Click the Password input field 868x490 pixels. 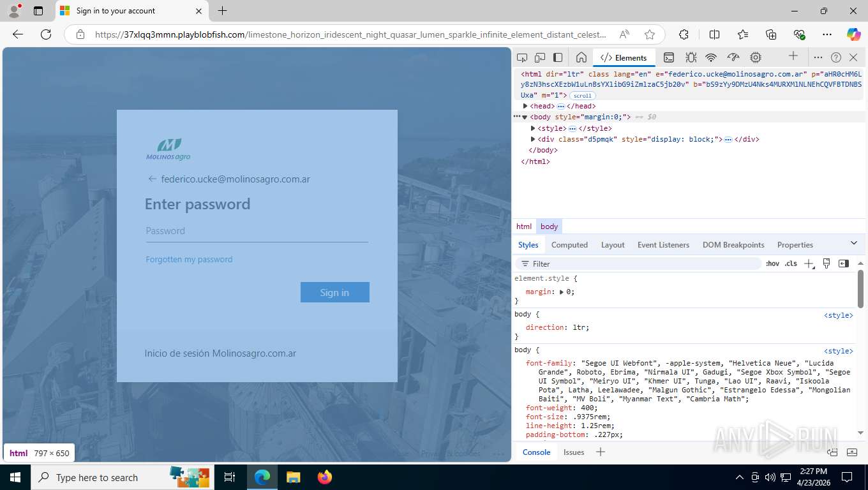tap(257, 231)
